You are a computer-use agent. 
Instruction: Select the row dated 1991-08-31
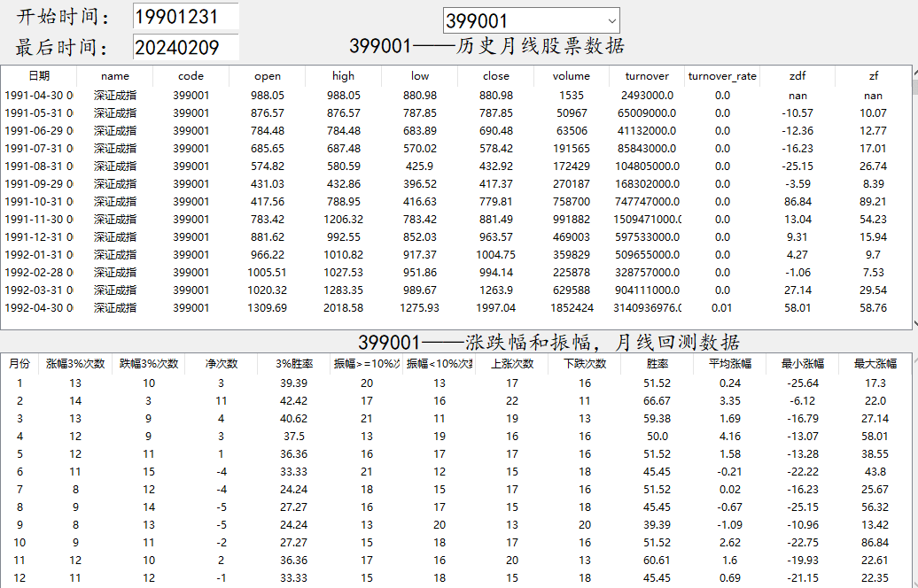click(x=456, y=166)
